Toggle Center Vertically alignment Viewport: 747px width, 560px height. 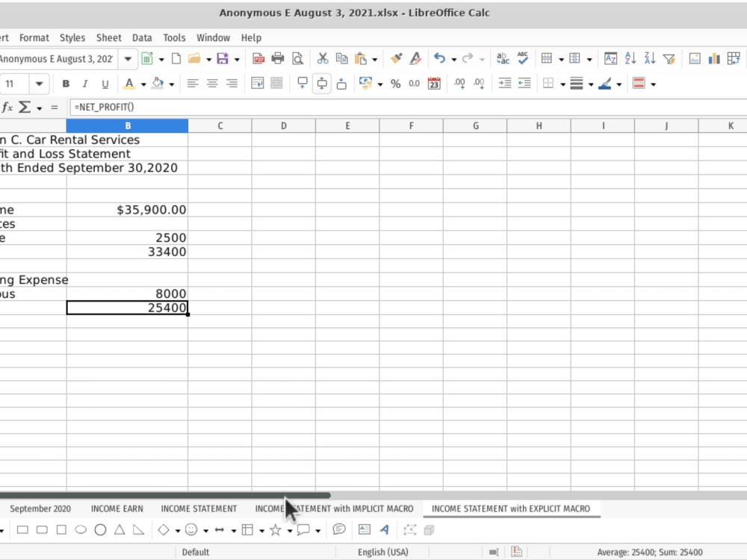(x=322, y=84)
